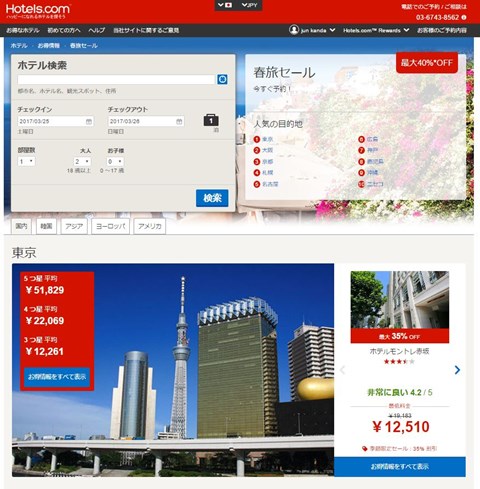
Task: Open the check-in calendar icon
Action: point(89,121)
